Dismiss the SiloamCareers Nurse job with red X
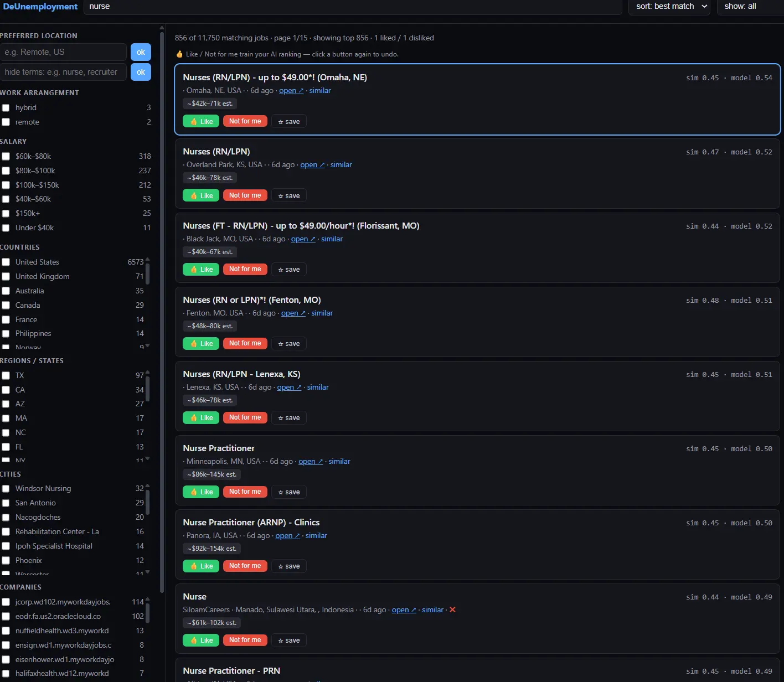This screenshot has width=784, height=682. point(452,609)
